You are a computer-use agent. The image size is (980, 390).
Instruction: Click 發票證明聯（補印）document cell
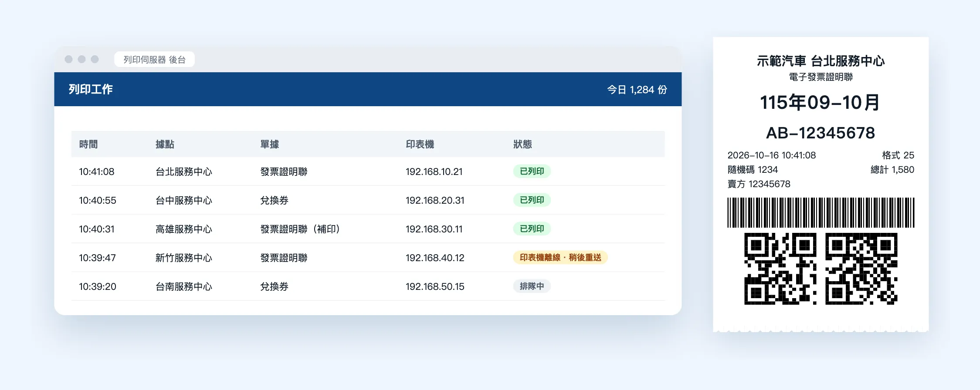coord(300,229)
